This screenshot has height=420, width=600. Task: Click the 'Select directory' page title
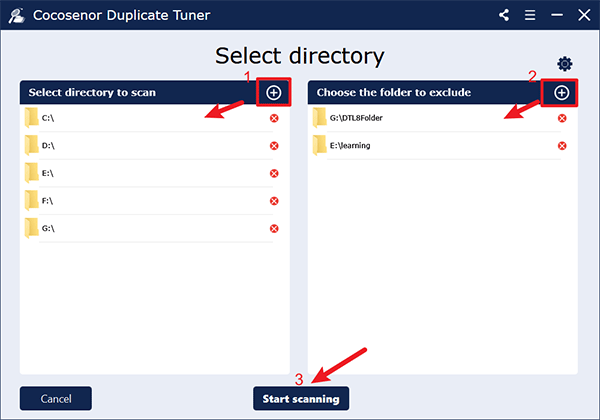pos(300,56)
